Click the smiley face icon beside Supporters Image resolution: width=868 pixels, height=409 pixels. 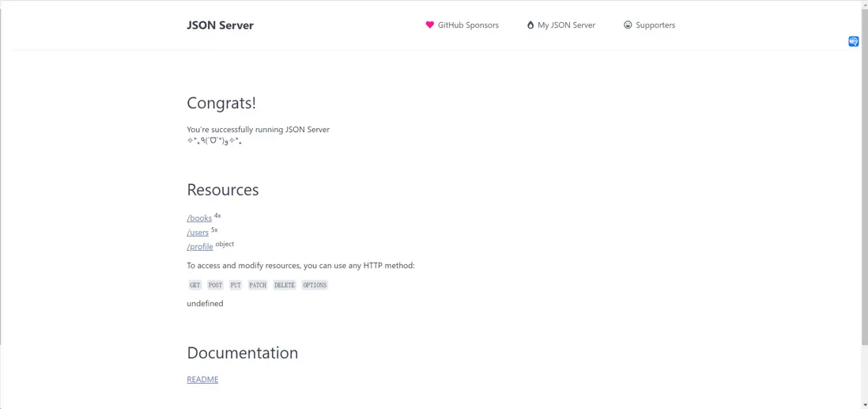pyautogui.click(x=628, y=25)
